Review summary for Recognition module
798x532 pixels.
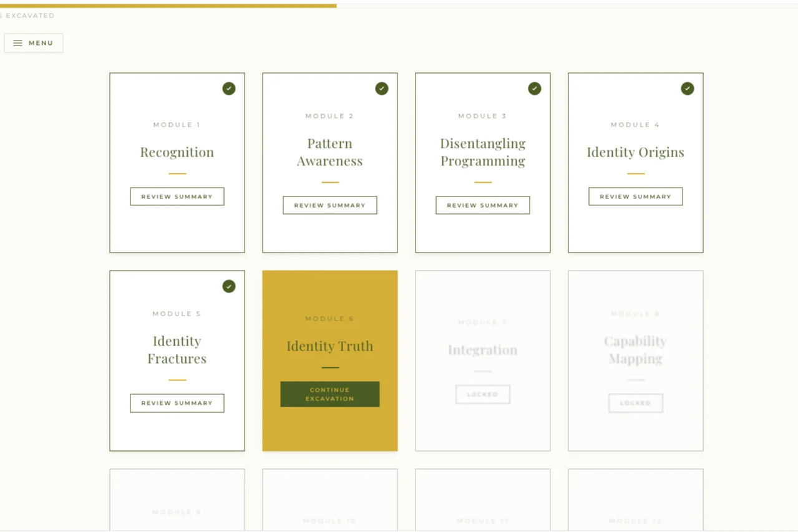[x=177, y=196]
